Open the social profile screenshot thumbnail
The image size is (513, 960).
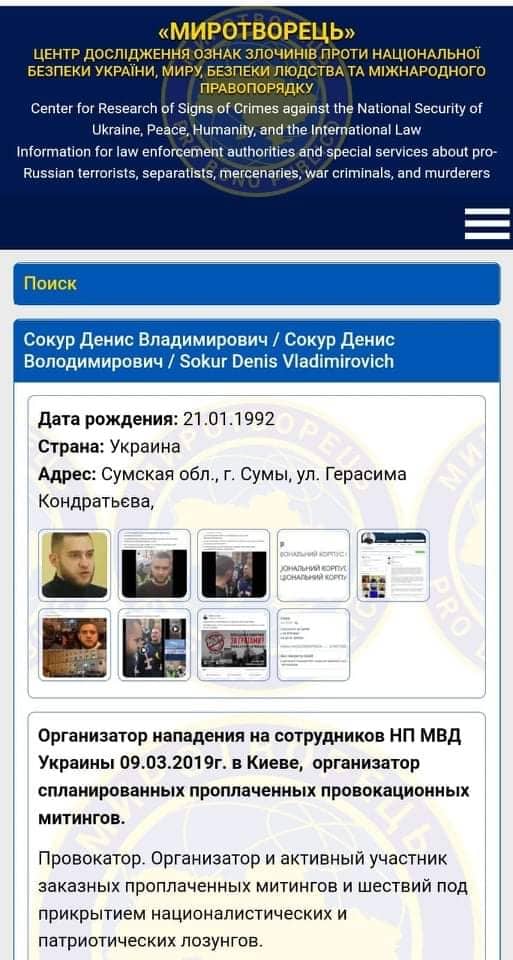[393, 565]
